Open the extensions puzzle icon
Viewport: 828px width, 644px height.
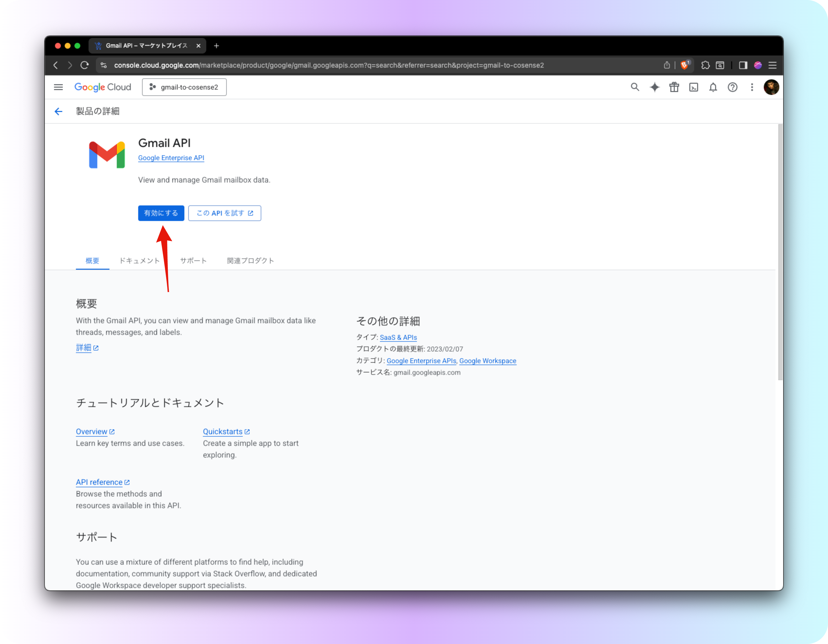tap(706, 65)
